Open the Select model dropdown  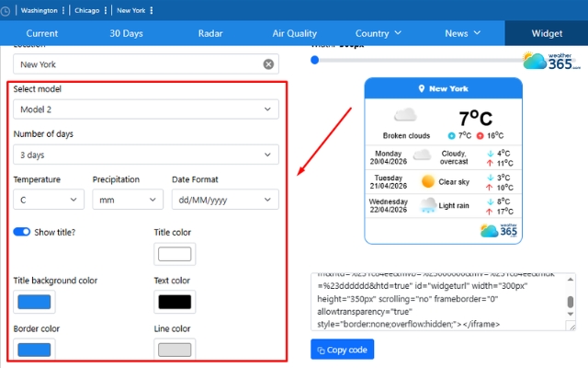(x=146, y=109)
